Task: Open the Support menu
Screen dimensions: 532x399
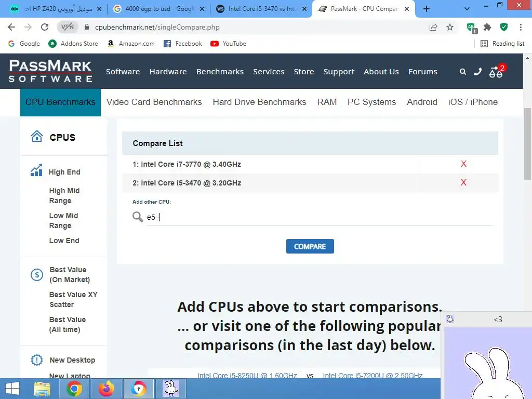Action: [x=339, y=72]
